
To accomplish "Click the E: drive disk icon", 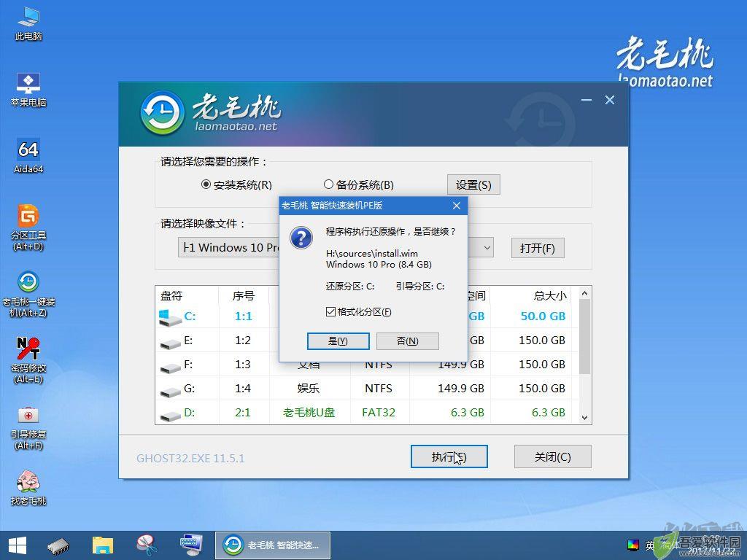I will 170,343.
